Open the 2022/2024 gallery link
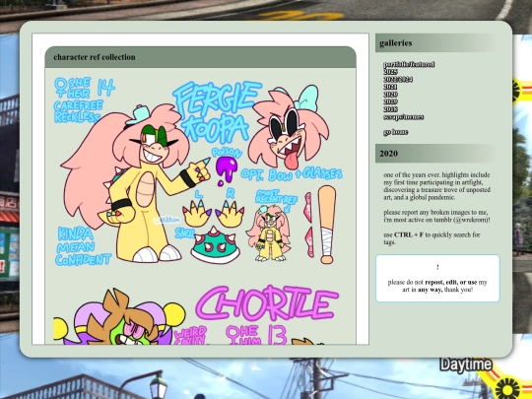The width and height of the screenshot is (532, 399). [398, 80]
